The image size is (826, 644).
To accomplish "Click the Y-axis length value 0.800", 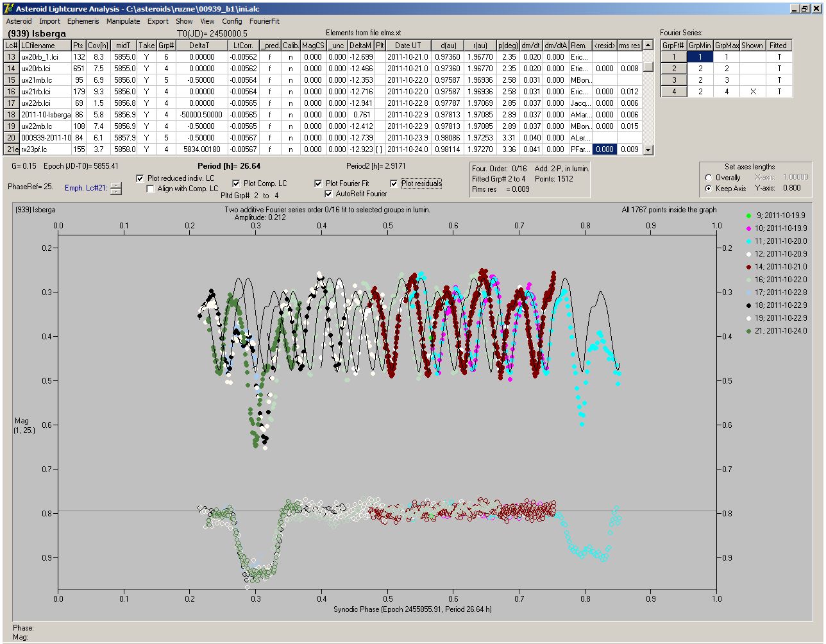I will coord(791,189).
